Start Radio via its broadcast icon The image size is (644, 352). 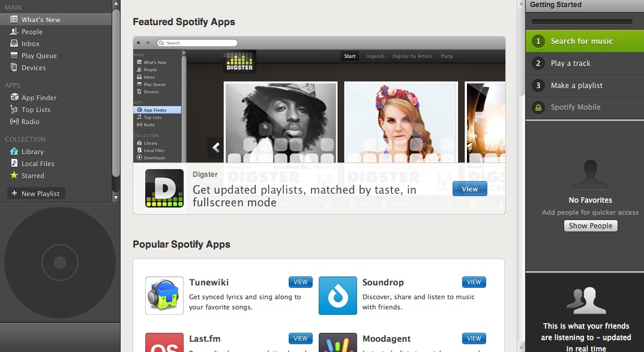click(x=14, y=122)
